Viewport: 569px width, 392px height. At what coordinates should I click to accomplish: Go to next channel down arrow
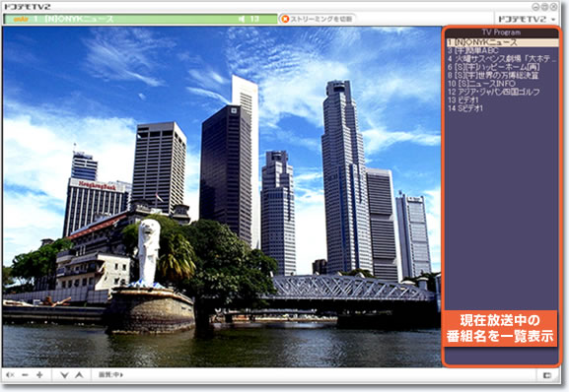[64, 375]
